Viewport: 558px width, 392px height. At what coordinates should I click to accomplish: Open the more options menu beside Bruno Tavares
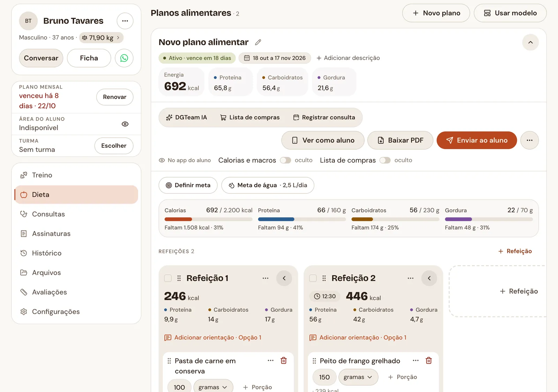click(125, 21)
